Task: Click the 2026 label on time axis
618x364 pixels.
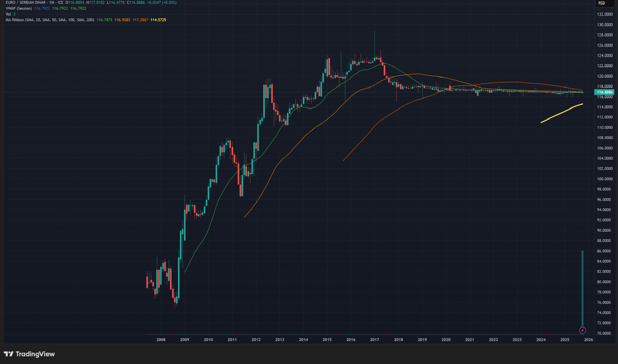Action: click(588, 340)
